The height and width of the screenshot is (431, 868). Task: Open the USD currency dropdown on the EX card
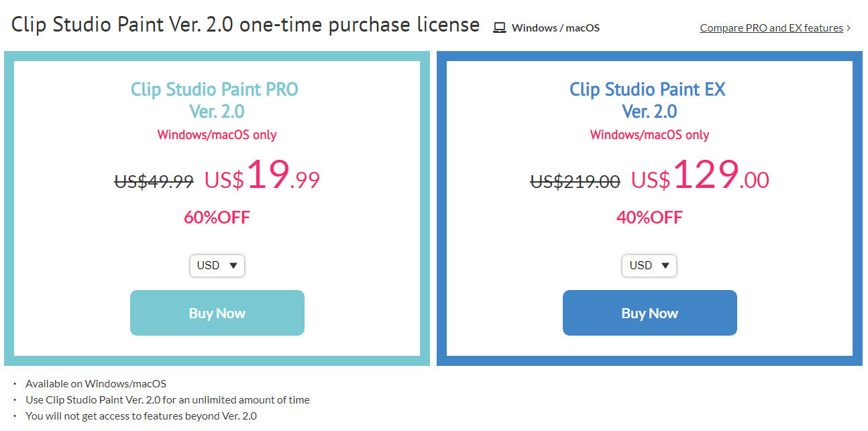(649, 265)
